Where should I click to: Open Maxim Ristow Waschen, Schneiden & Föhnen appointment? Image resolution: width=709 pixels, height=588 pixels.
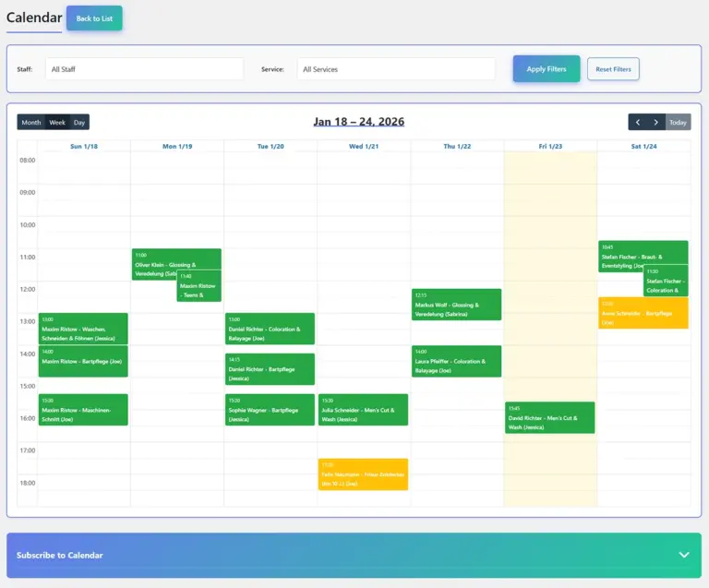tap(83, 329)
